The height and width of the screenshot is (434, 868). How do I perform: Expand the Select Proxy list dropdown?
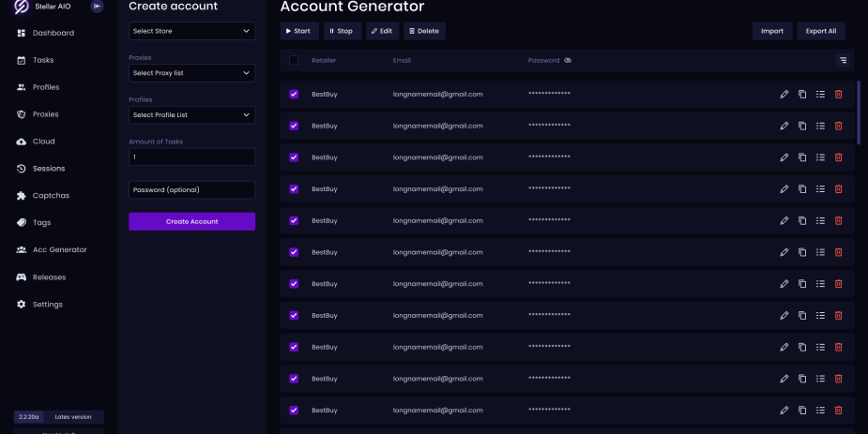pos(192,73)
